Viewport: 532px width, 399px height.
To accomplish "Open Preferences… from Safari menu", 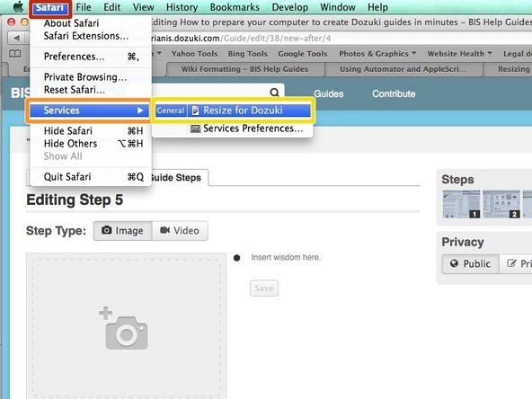I will pos(90,57).
